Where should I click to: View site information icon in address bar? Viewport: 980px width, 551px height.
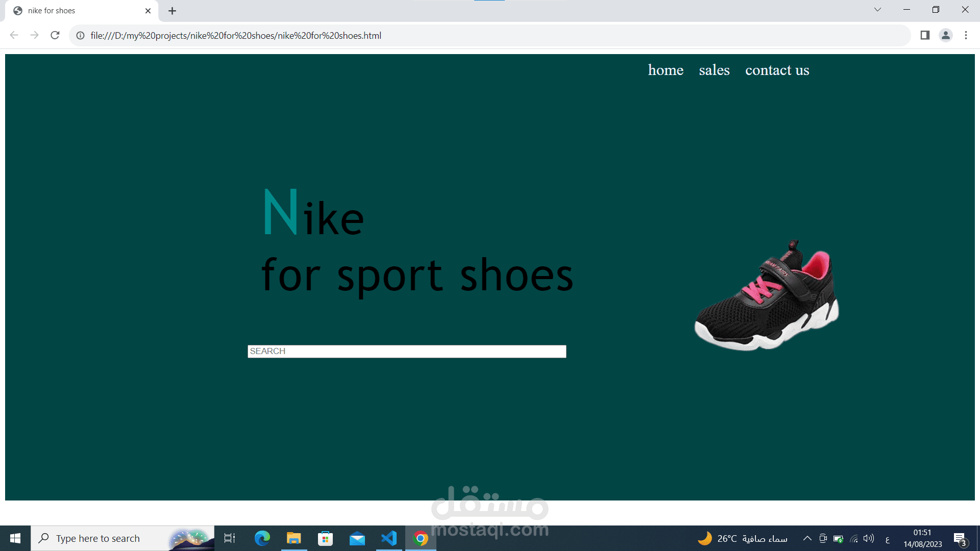[x=80, y=35]
